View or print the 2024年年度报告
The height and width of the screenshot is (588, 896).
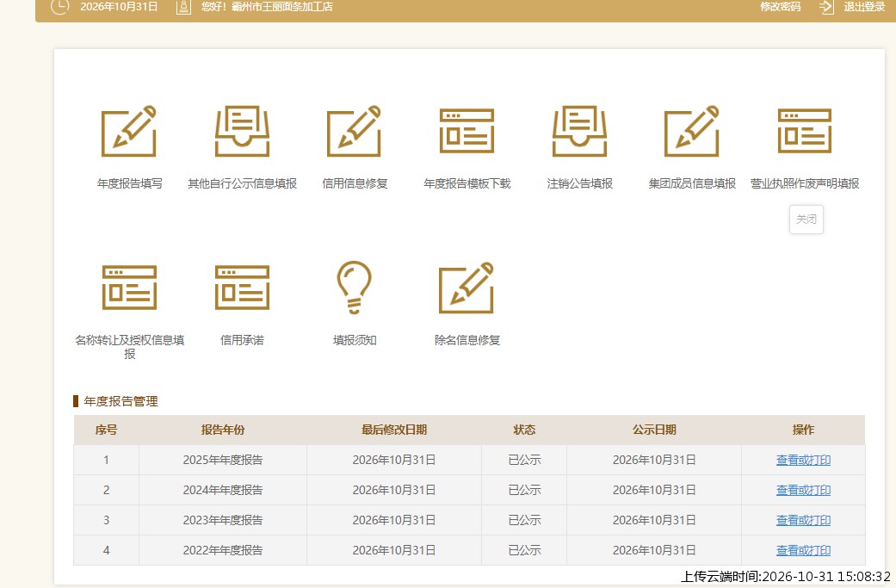coord(803,490)
